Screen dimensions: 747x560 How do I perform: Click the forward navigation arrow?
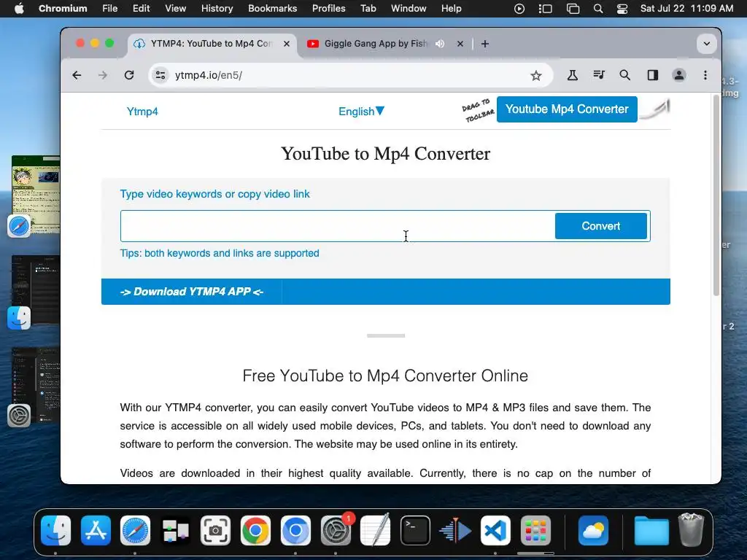coord(102,75)
